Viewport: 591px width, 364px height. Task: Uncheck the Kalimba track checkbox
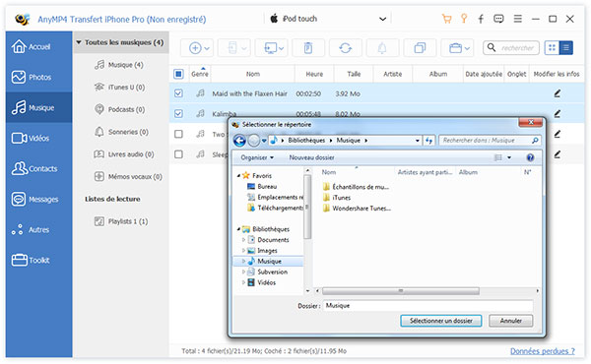pyautogui.click(x=178, y=113)
